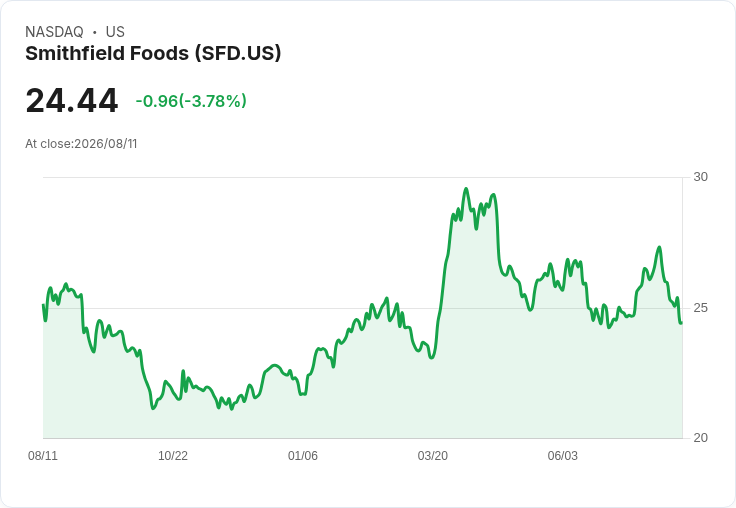Click the -0.96(-3.78%) change value
This screenshot has width=736, height=508.
pyautogui.click(x=191, y=101)
